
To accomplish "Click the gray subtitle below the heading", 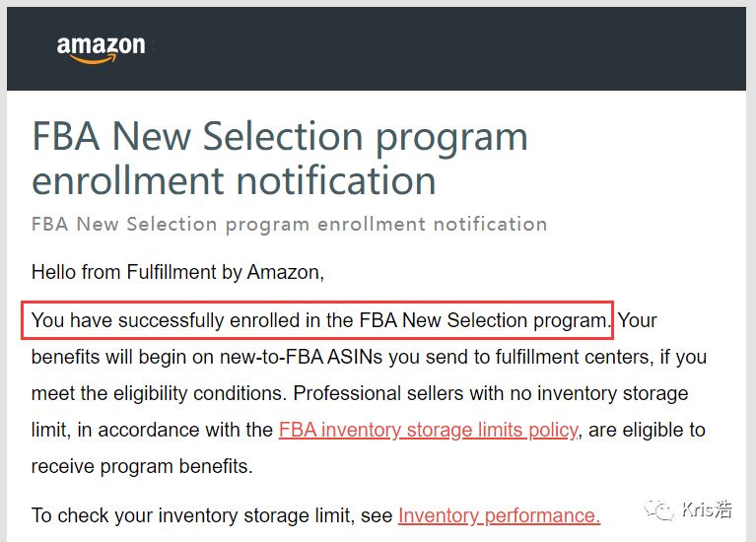I will tap(289, 225).
